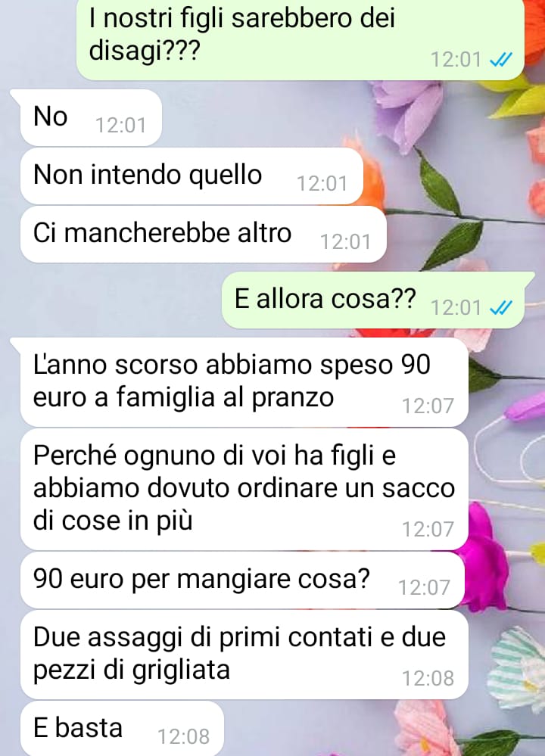This screenshot has width=545, height=756.
Task: Tap the double-check icon beside 'E allora cosa??'
Action: [x=500, y=307]
